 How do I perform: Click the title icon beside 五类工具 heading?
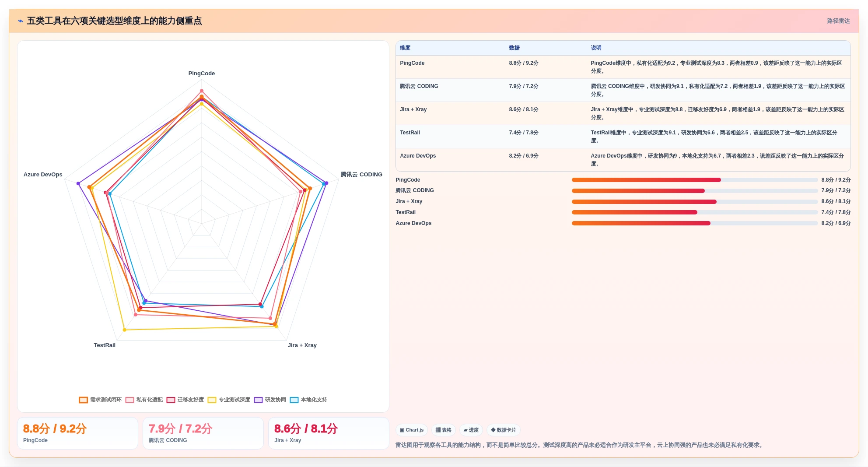[21, 21]
